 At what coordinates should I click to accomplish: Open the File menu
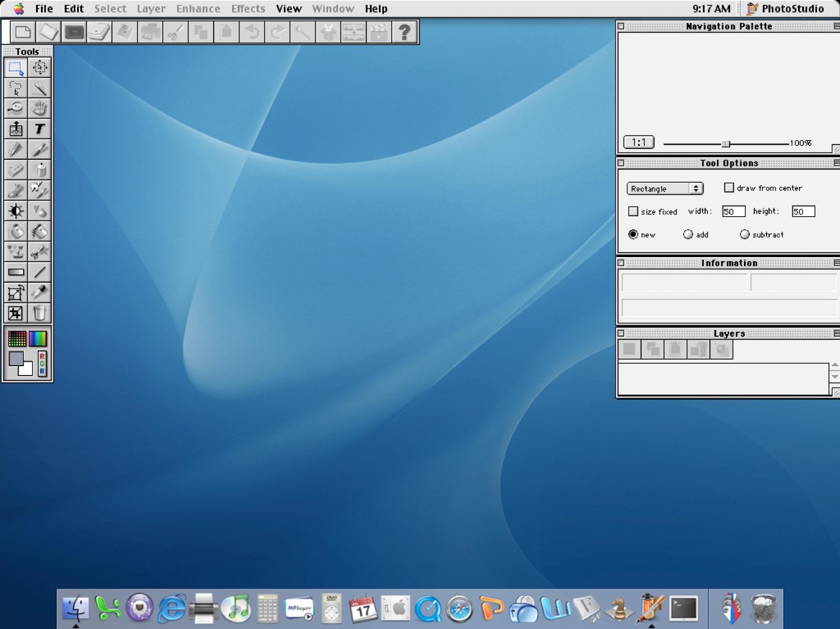tap(44, 8)
